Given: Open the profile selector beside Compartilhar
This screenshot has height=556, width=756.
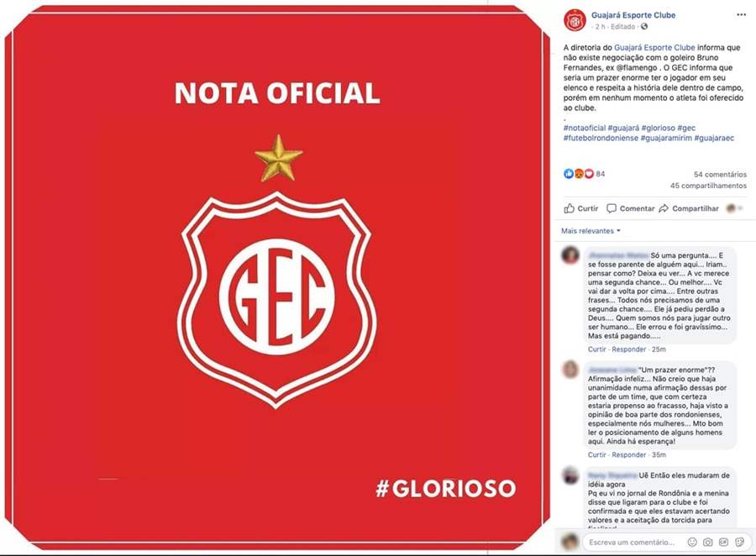Looking at the screenshot, I should point(734,208).
